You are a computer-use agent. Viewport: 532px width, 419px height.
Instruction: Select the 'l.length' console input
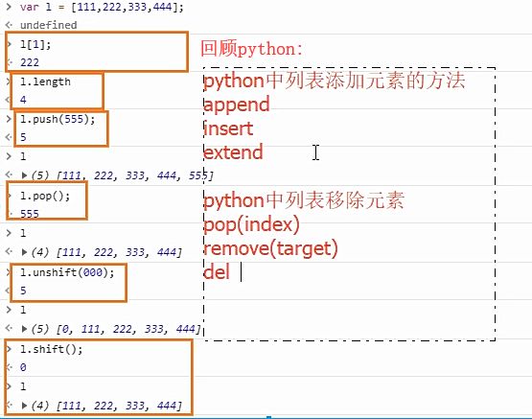click(45, 81)
